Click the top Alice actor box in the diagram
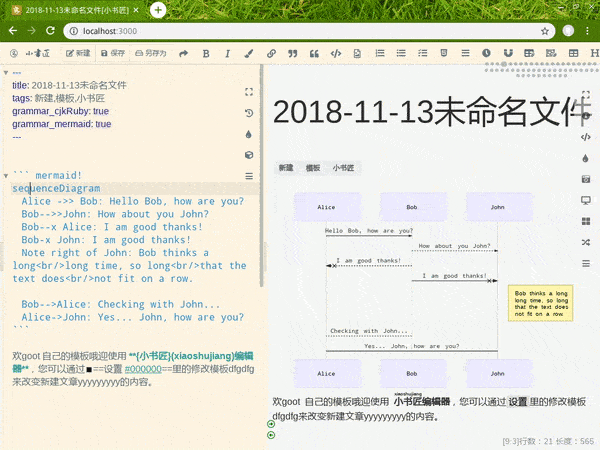 point(326,207)
